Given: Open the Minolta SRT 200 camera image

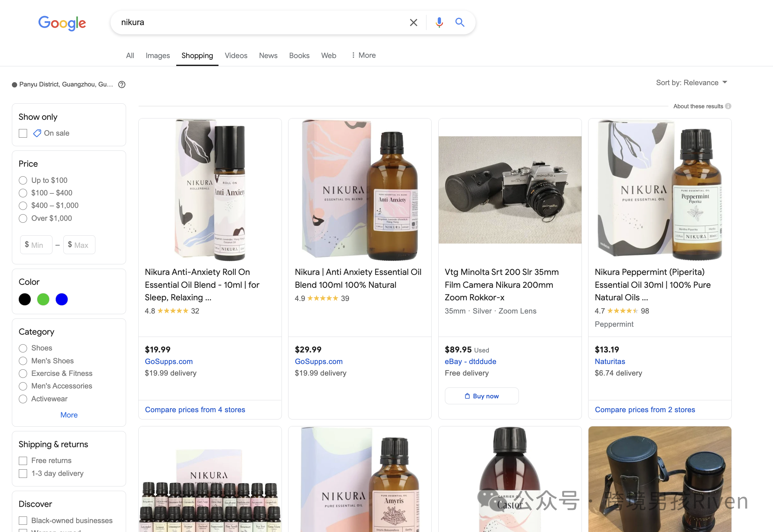Looking at the screenshot, I should tap(510, 190).
